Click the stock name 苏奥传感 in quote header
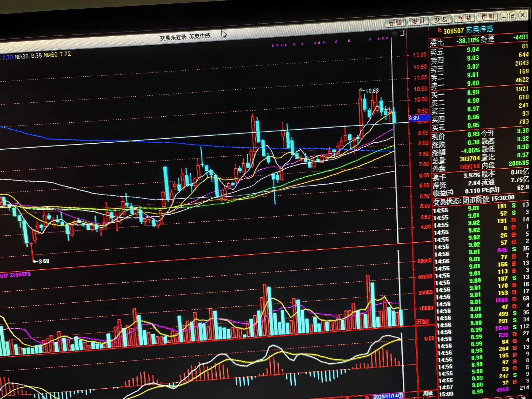The height and width of the screenshot is (399, 532). tap(479, 29)
